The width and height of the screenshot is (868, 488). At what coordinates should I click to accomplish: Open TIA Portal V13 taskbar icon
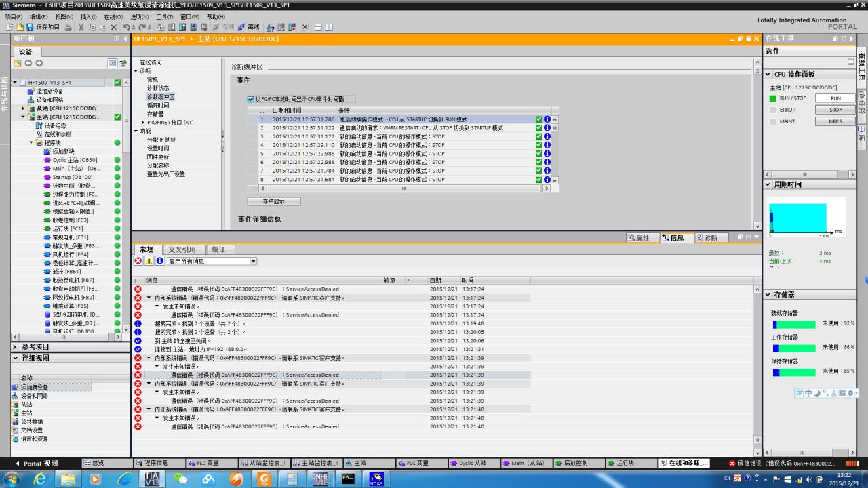[x=151, y=479]
